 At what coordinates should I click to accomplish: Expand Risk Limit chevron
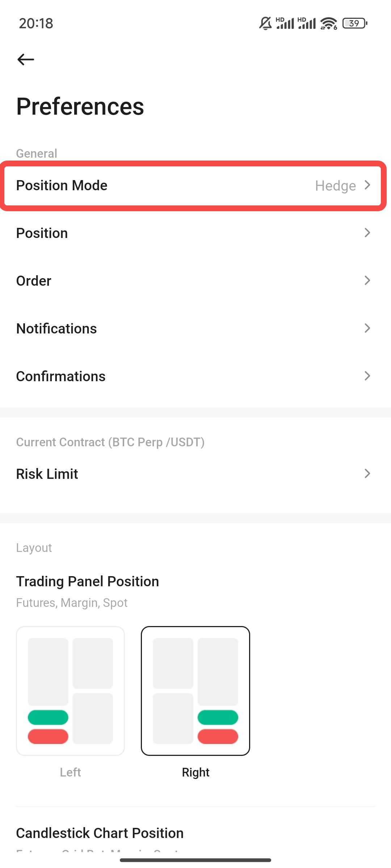coord(367,474)
